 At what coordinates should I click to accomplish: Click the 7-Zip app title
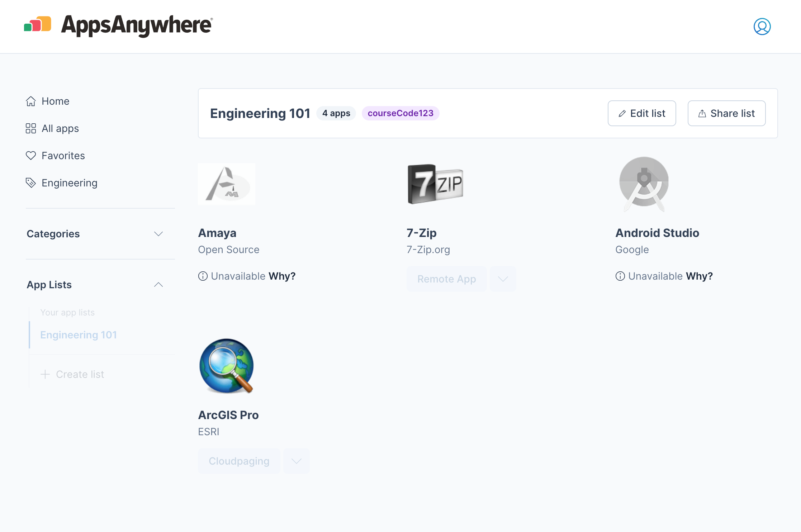[x=422, y=233]
